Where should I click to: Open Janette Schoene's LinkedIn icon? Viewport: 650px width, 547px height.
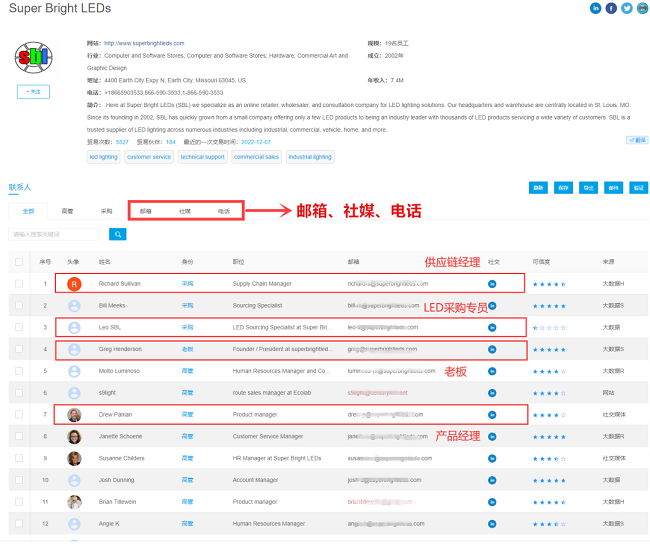492,437
